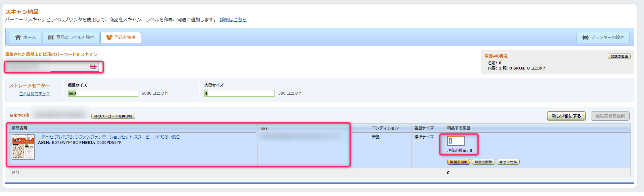Click the 新しい箱にする button

[566, 116]
